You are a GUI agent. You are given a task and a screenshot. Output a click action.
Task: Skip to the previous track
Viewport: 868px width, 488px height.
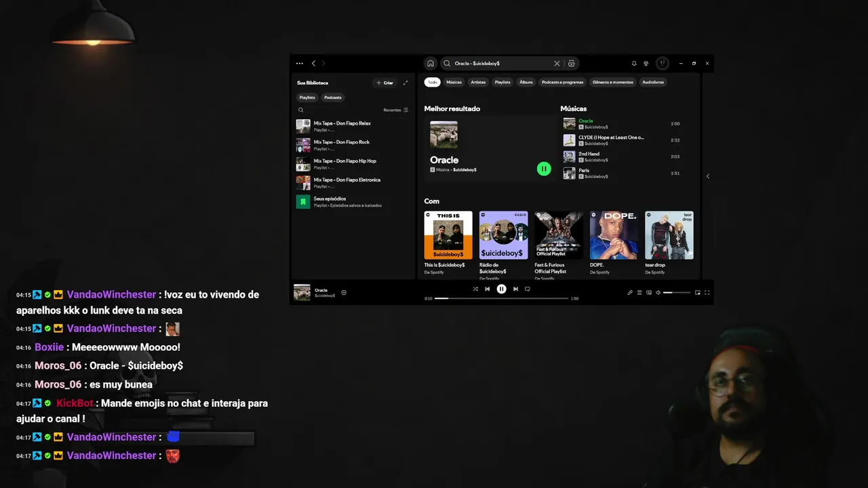(x=487, y=289)
